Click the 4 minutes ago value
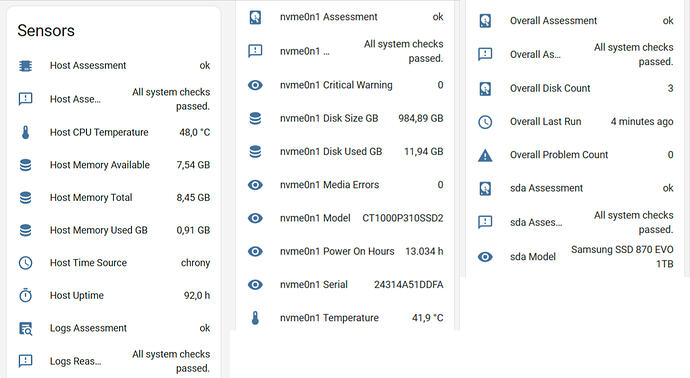Viewport: 690px width, 378px height. pos(642,122)
